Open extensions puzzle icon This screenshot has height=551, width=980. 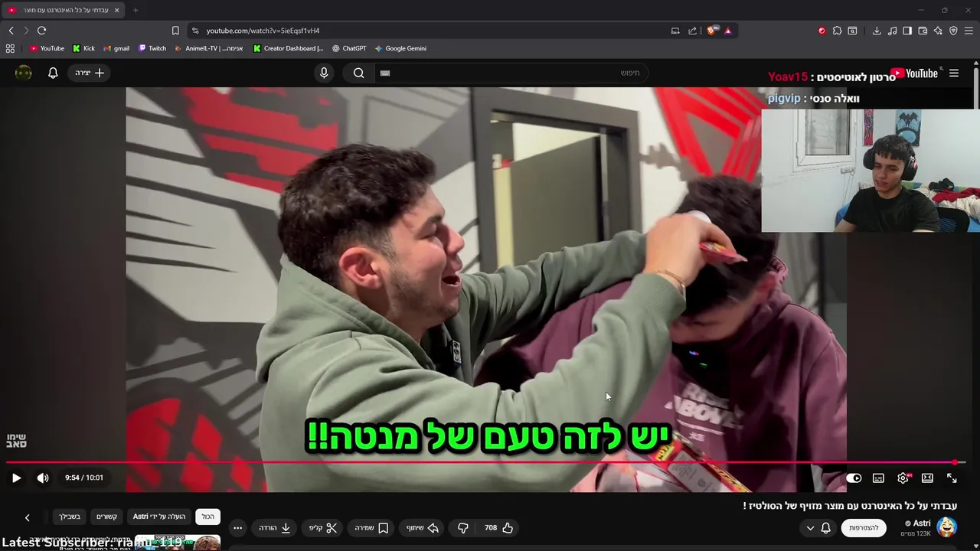point(837,31)
